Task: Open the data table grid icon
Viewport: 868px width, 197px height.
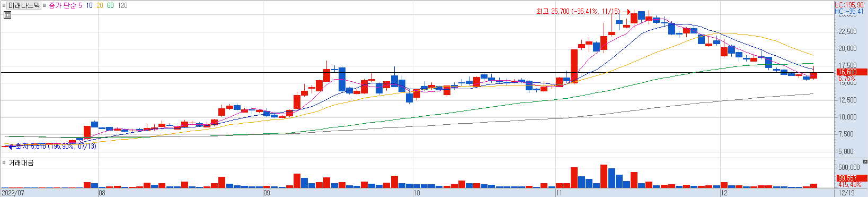Action: coord(7,15)
